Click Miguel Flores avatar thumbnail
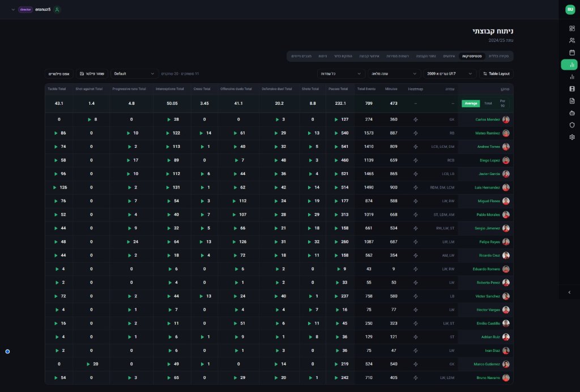The height and width of the screenshot is (392, 580). [x=506, y=201]
